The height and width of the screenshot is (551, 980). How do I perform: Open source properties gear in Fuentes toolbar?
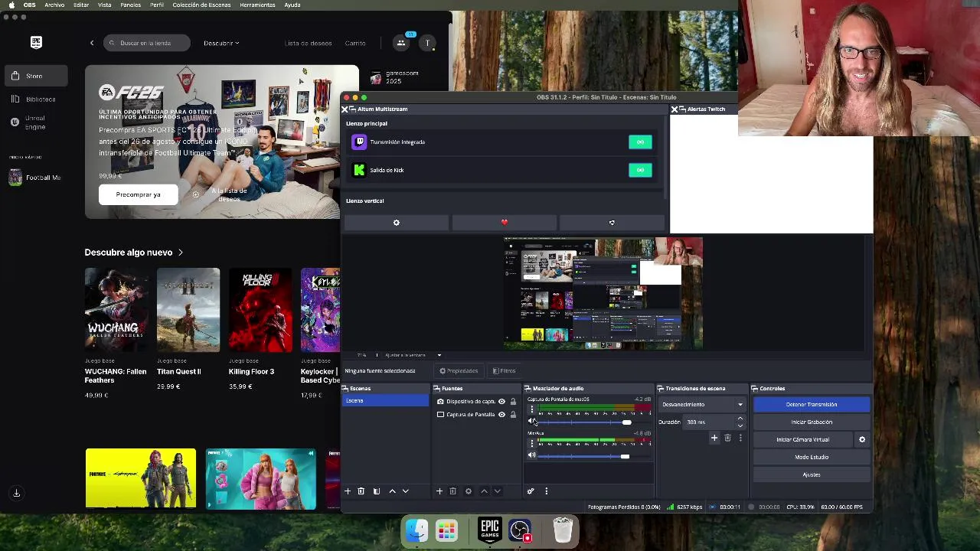click(x=469, y=491)
